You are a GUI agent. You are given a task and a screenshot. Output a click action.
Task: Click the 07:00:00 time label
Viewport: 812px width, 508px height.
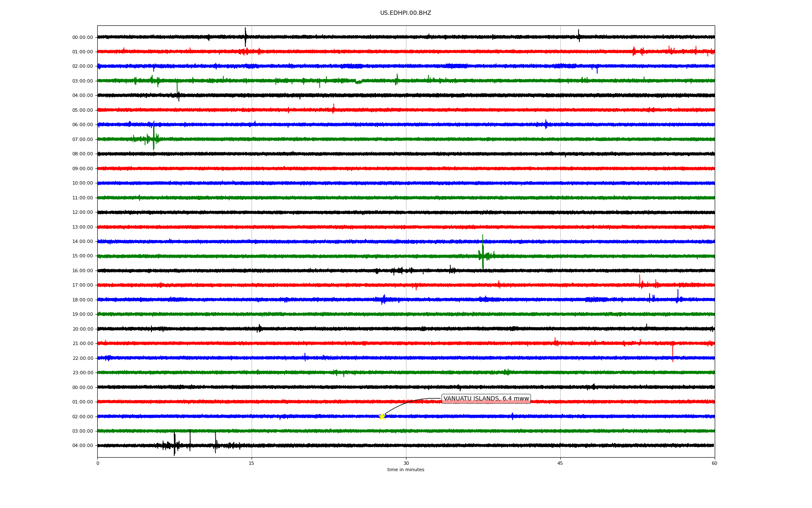[x=82, y=139]
